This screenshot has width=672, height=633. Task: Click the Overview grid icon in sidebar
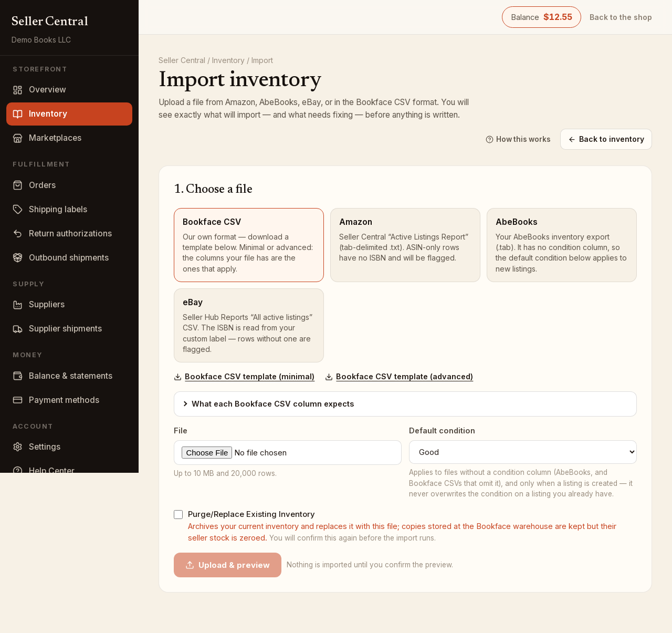[x=18, y=90]
